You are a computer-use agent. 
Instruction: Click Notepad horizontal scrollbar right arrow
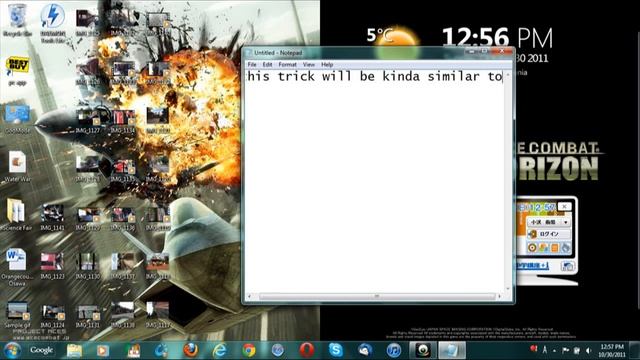pos(499,296)
